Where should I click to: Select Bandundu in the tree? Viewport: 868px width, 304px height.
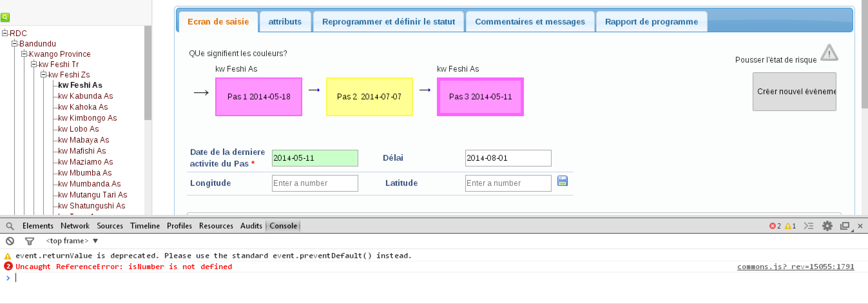pos(37,44)
